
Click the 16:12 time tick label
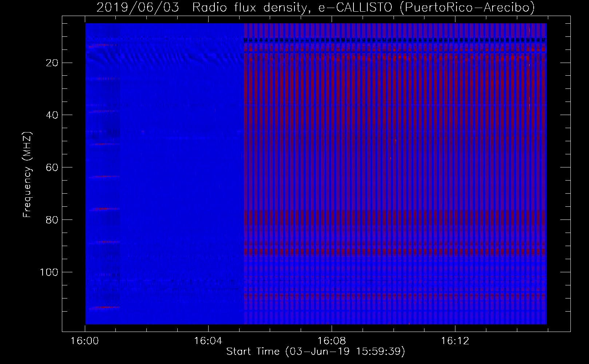click(x=455, y=341)
